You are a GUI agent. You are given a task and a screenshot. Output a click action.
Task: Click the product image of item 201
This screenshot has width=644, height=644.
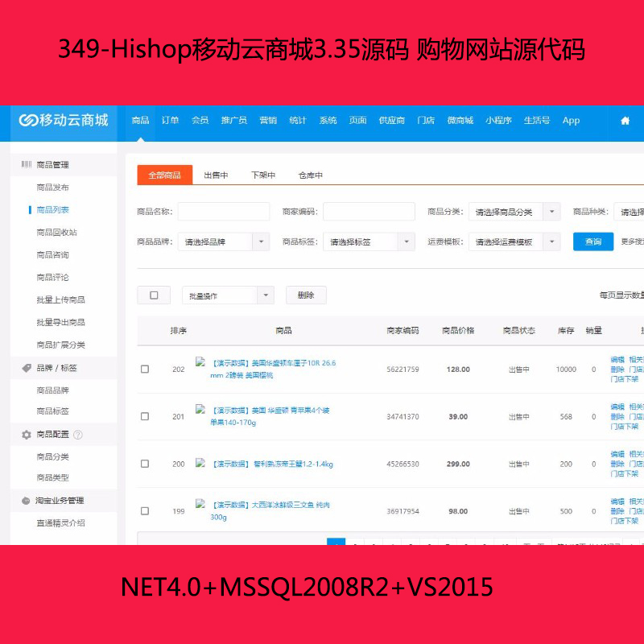coord(200,409)
